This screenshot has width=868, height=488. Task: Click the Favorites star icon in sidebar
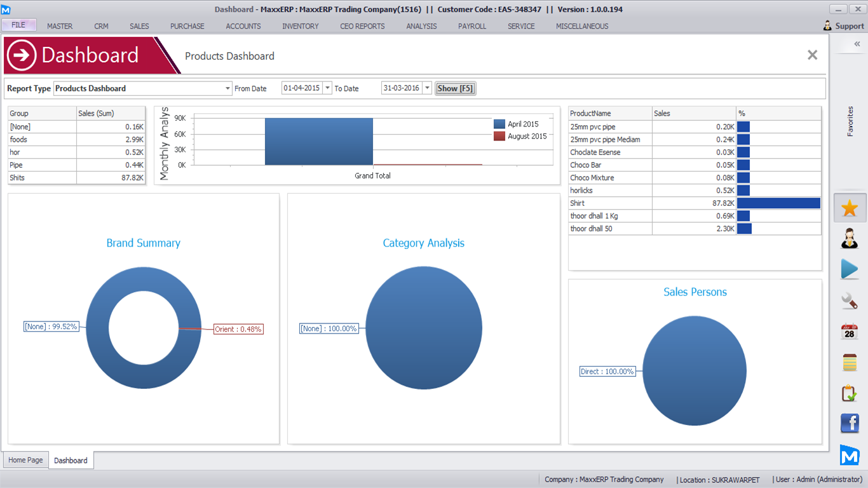tap(850, 208)
